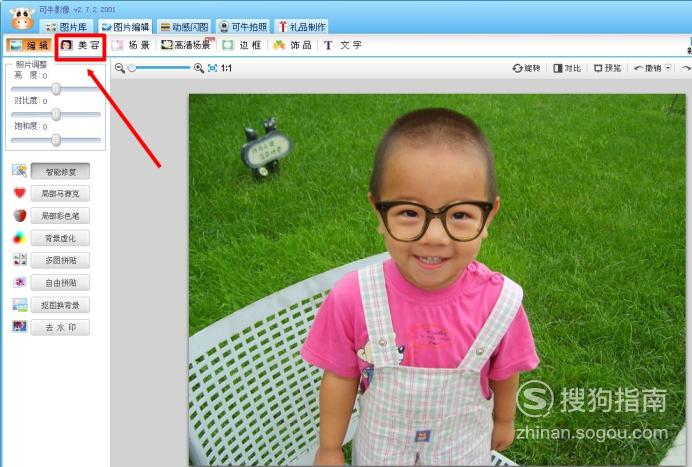The height and width of the screenshot is (467, 692).
Task: Select the 编辑 toolbar item
Action: tap(29, 45)
